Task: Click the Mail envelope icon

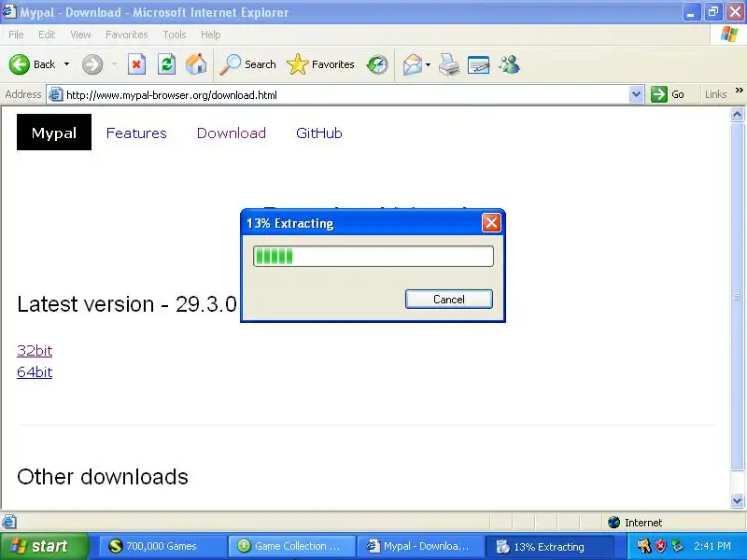Action: click(412, 64)
